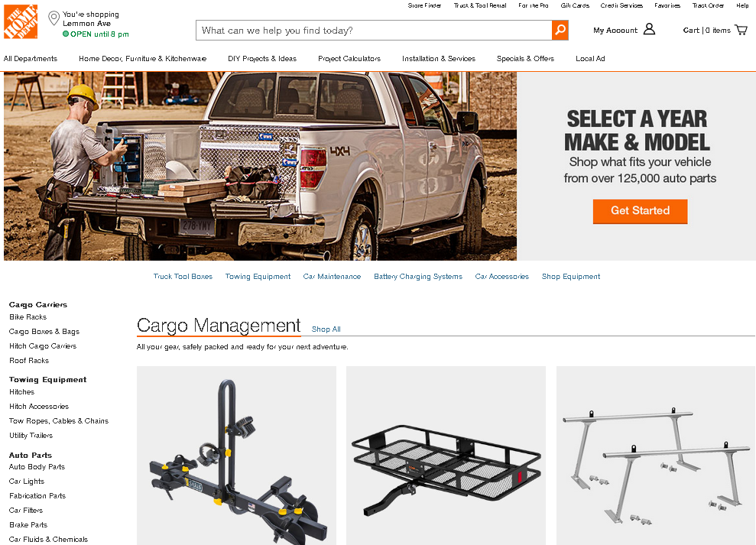
Task: Open the truck ladder rack product image
Action: point(656,456)
